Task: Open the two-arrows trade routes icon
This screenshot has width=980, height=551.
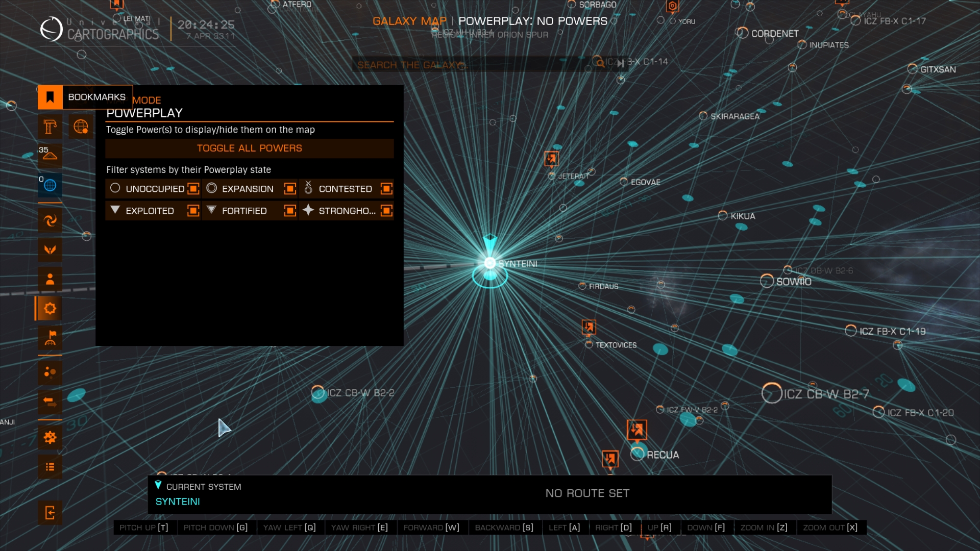Action: pyautogui.click(x=50, y=402)
